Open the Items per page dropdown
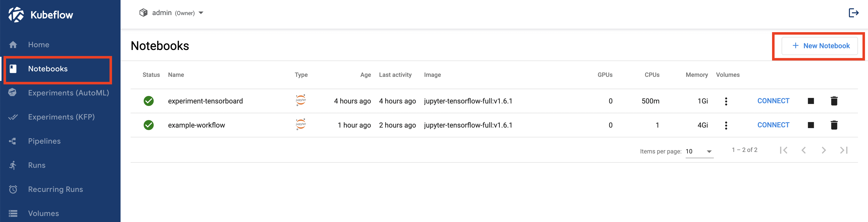 (699, 152)
